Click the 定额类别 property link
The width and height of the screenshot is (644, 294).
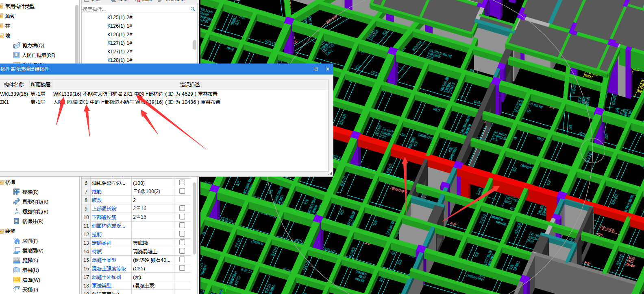(102, 243)
